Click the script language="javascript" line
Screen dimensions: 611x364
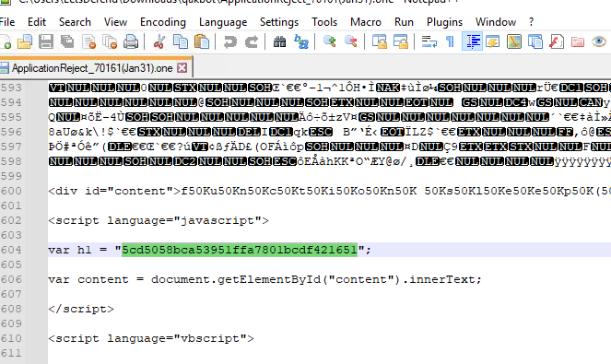[159, 220]
